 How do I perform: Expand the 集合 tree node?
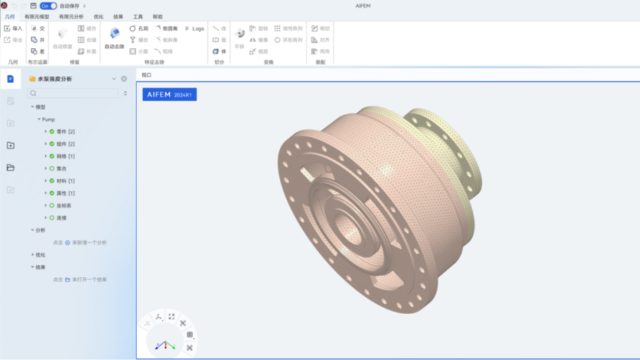pos(46,168)
